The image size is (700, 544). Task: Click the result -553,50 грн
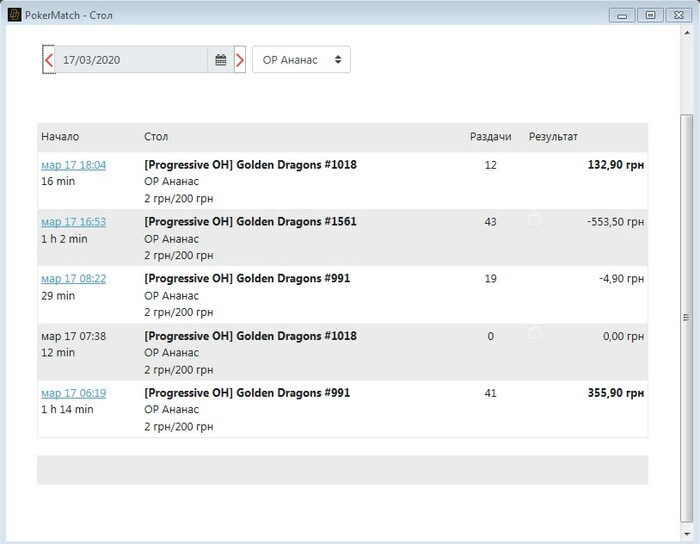click(616, 222)
